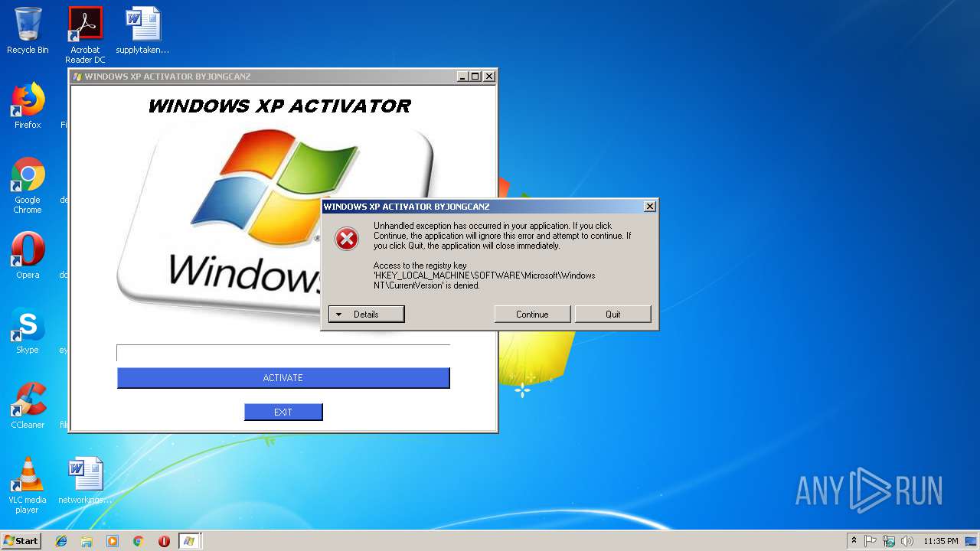Launch Chrome from the taskbar

click(138, 541)
